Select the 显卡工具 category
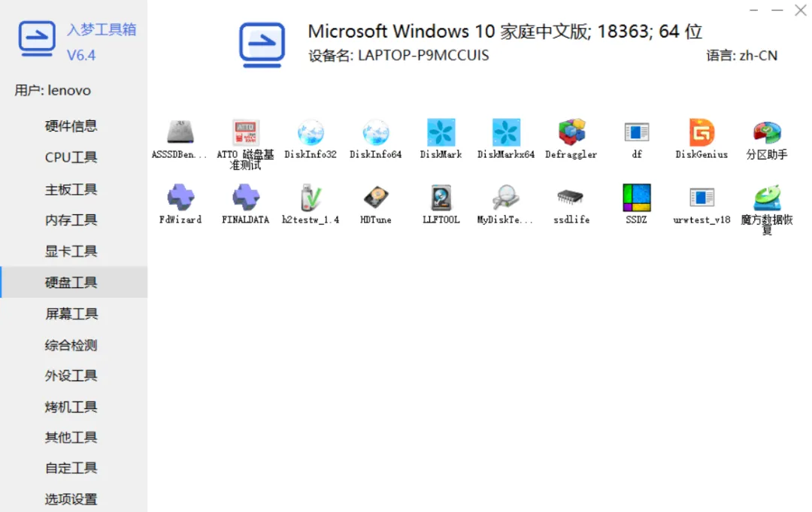 (x=71, y=251)
